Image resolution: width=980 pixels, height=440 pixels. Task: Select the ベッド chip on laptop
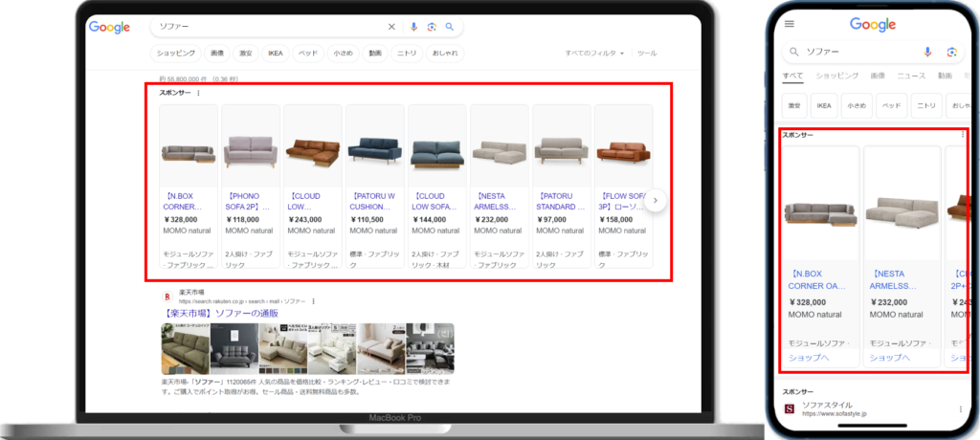point(308,54)
